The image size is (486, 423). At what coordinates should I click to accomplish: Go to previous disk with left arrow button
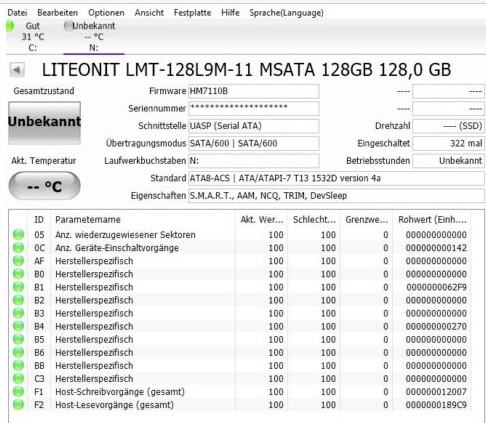(17, 70)
